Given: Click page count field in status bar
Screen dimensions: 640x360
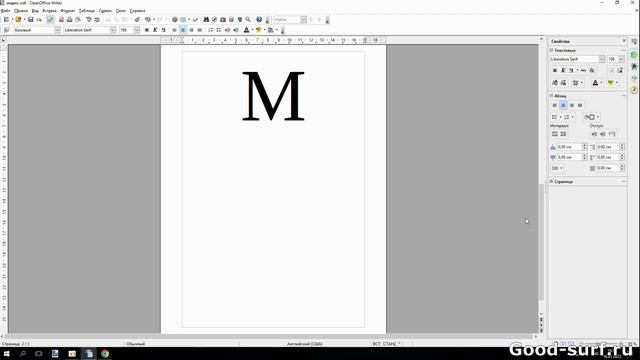Looking at the screenshot, I should [x=16, y=344].
